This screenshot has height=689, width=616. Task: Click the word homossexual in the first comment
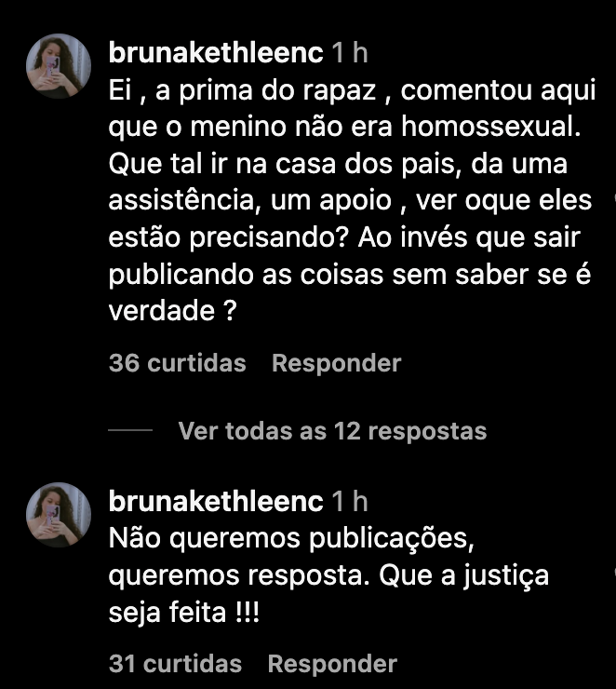click(491, 127)
